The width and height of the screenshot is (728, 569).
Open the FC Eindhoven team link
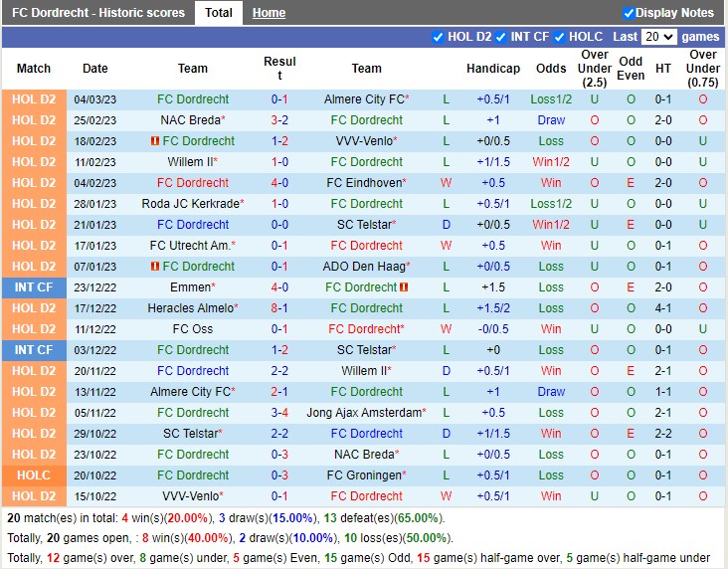point(366,183)
